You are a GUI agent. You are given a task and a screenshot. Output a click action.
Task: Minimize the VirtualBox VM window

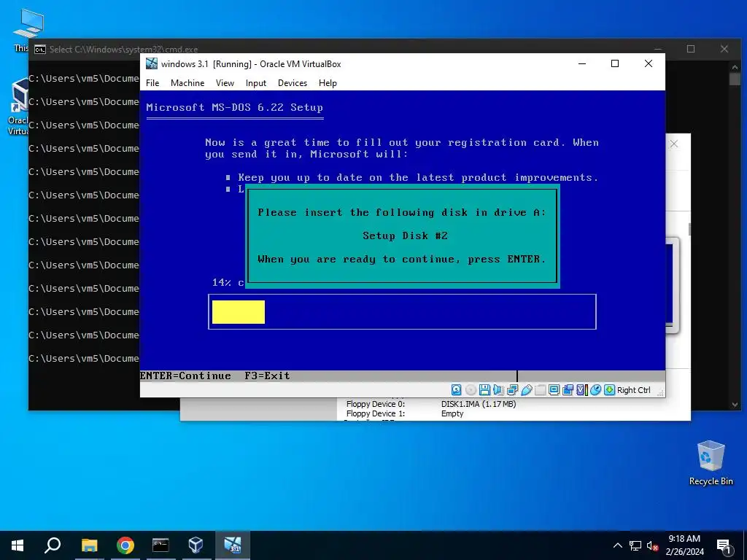click(x=581, y=64)
